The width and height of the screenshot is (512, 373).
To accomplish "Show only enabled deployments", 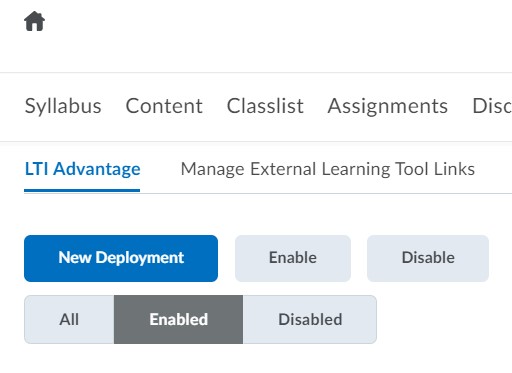I will 178,319.
